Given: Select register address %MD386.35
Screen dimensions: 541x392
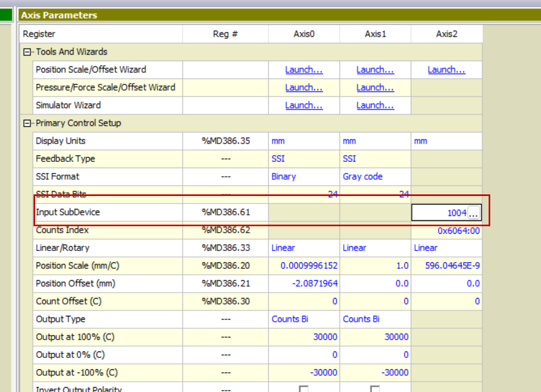Looking at the screenshot, I should click(226, 141).
